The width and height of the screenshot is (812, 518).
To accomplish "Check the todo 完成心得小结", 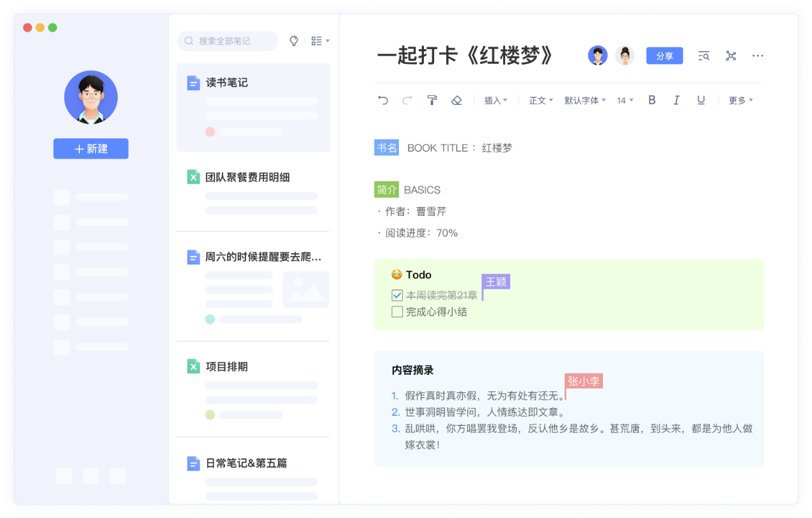I will tap(397, 311).
